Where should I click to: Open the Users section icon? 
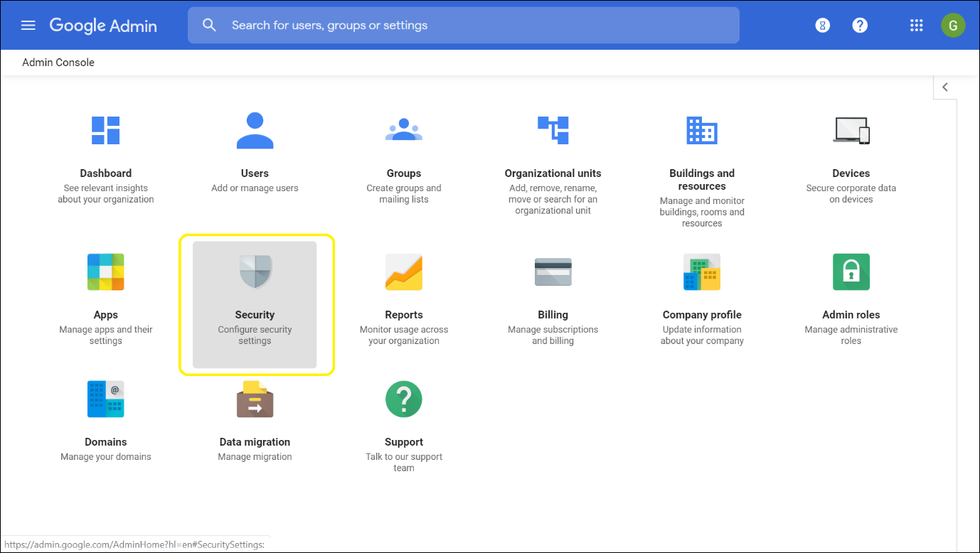tap(255, 130)
